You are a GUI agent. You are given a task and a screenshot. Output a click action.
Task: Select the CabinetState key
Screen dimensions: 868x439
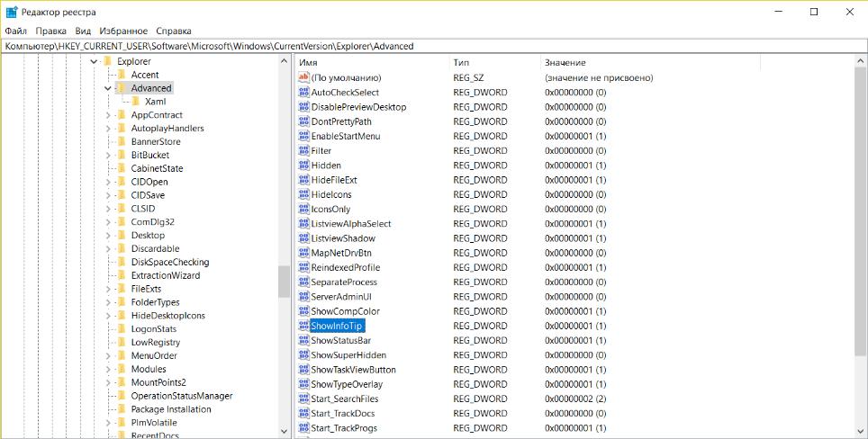[x=157, y=168]
